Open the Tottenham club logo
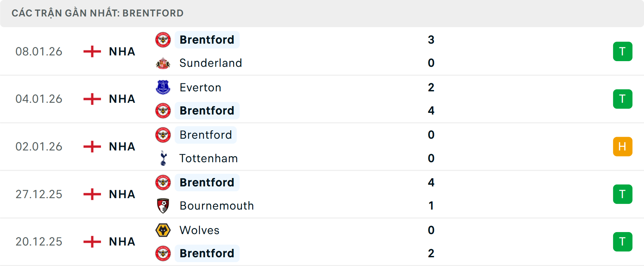This screenshot has height=266, width=644. [x=163, y=158]
